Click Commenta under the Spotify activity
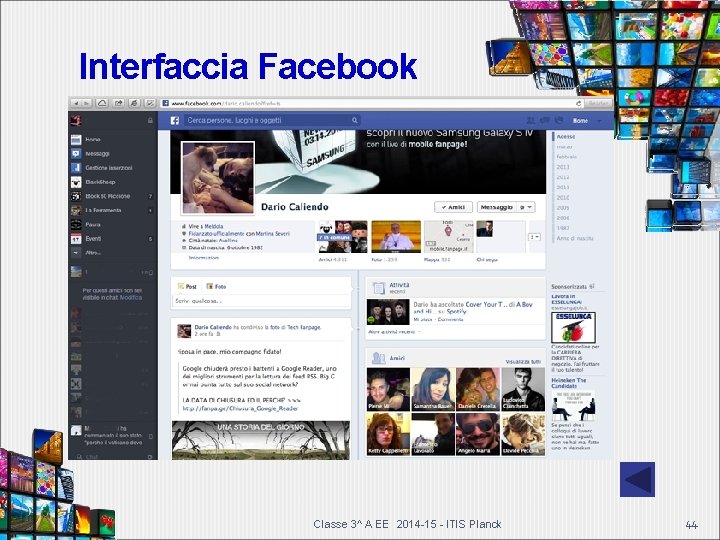 click(450, 319)
